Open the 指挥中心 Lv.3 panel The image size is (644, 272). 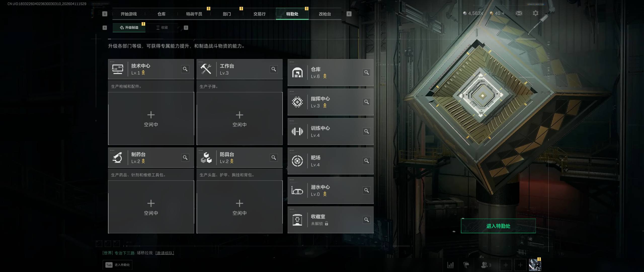tap(331, 102)
